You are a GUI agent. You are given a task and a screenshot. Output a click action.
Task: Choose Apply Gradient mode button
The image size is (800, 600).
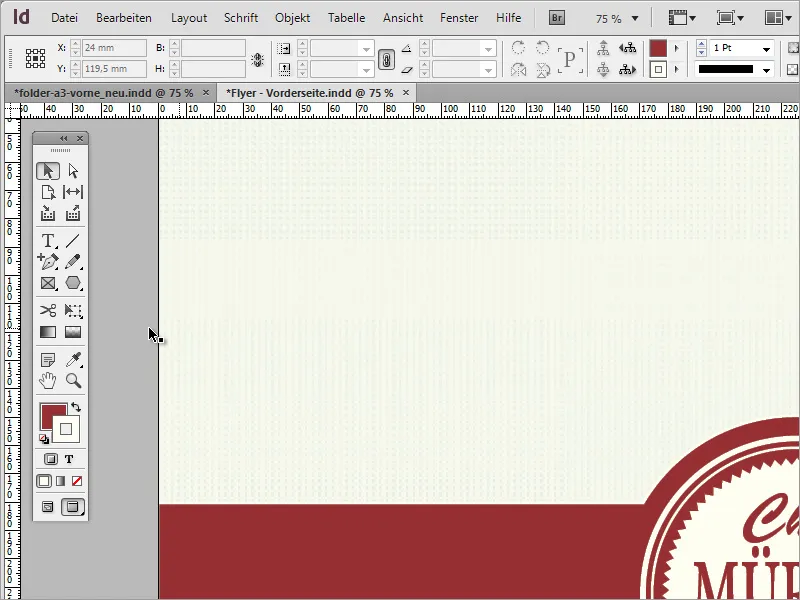[61, 481]
